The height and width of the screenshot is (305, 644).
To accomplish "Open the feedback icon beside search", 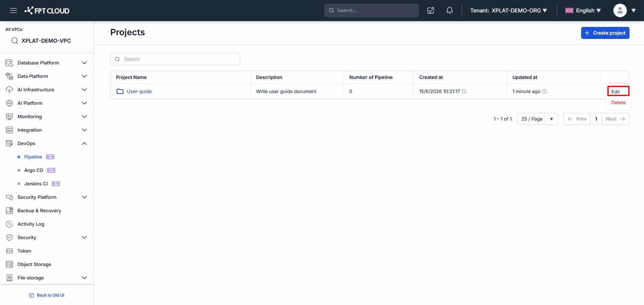I will click(x=431, y=10).
